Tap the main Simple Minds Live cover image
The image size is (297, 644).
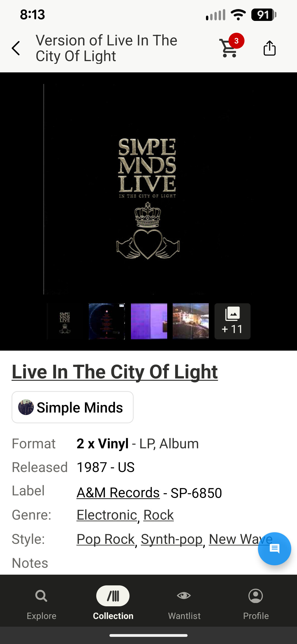pyautogui.click(x=148, y=189)
